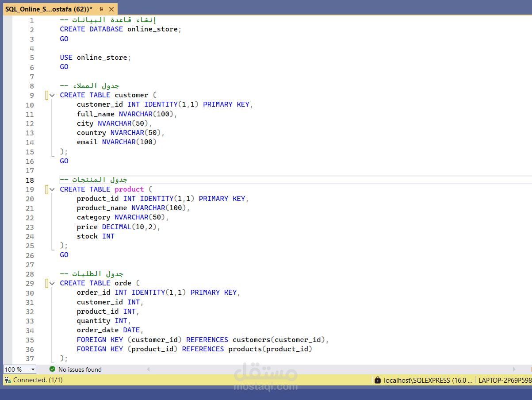
Task: Click 'Connected. (1/1)' status text
Action: [x=38, y=380]
